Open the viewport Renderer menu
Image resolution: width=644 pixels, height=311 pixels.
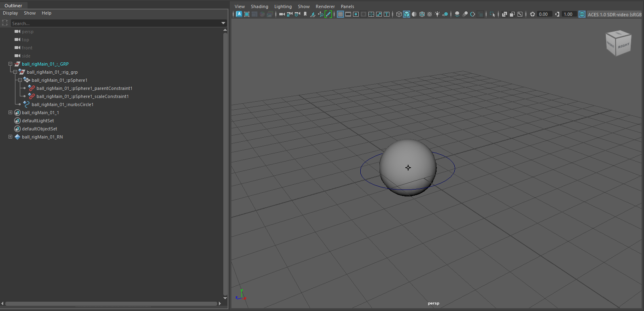[325, 6]
